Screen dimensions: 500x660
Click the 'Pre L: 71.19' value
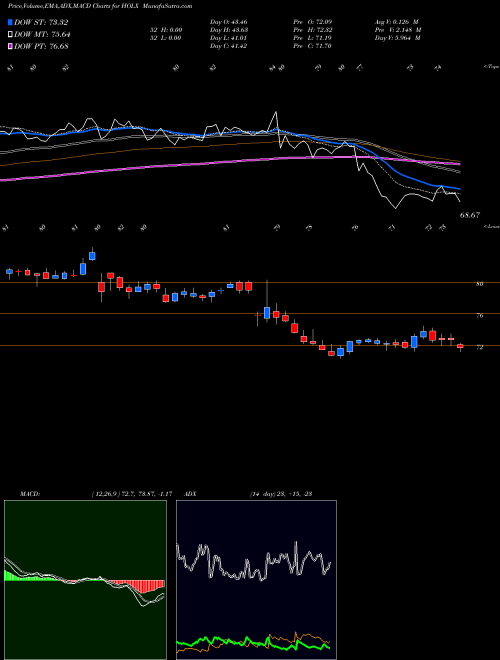[x=313, y=38]
